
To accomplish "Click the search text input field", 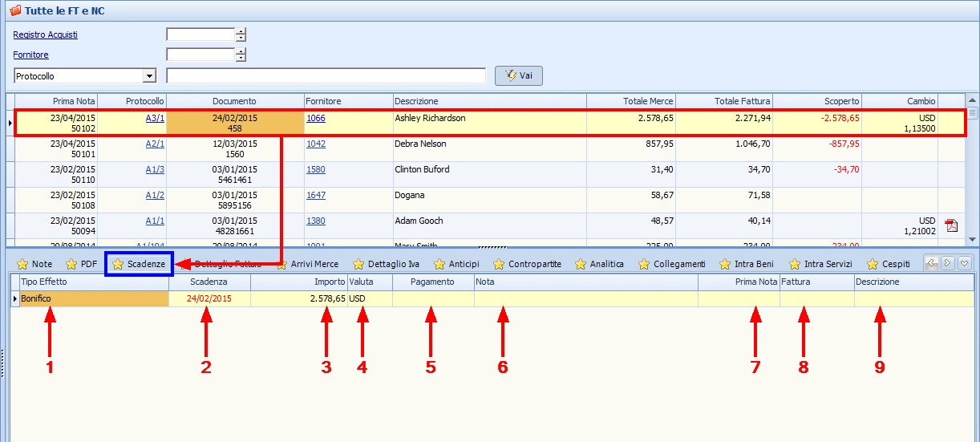I will coord(326,76).
